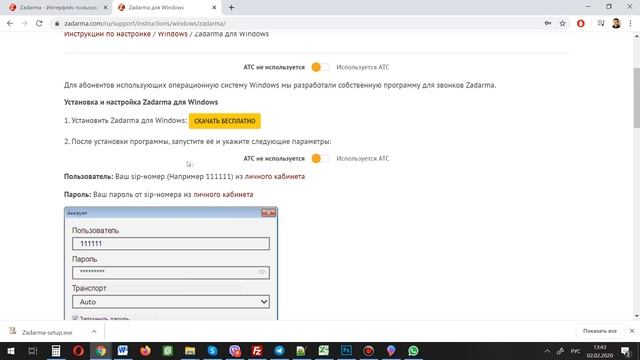Open the media playlist toolbar icon
The height and width of the screenshot is (360, 640).
[x=601, y=23]
